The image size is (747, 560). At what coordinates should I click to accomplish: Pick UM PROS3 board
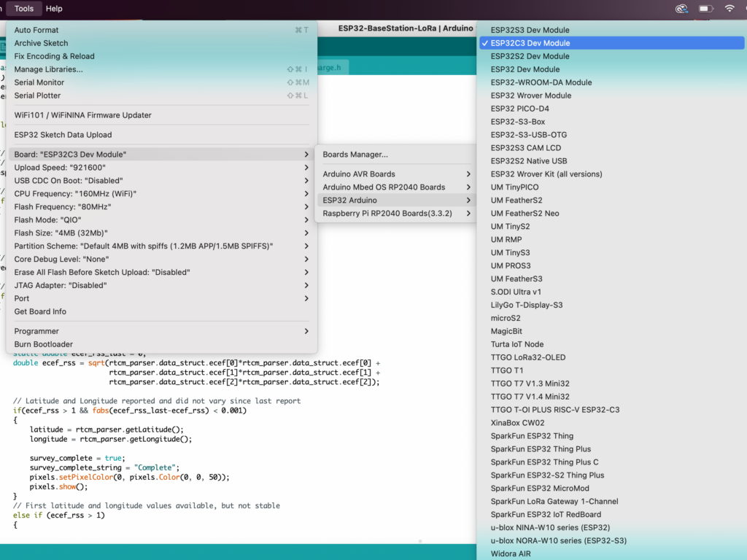612,265
